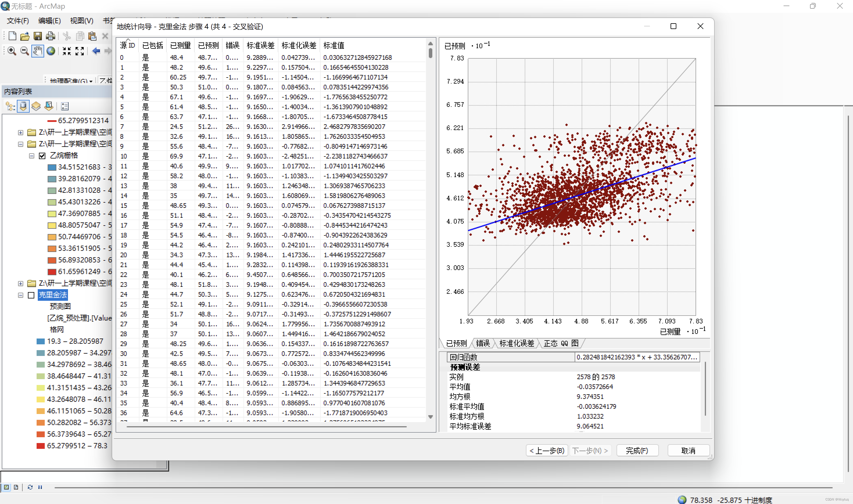
Task: Click the Data View icon at bottom left
Action: pyautogui.click(x=6, y=487)
